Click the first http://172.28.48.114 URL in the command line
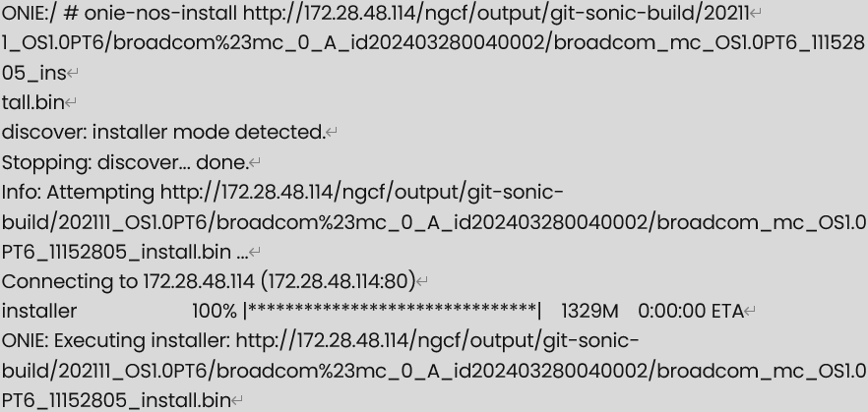This screenshot has height=412, width=868. (329, 13)
